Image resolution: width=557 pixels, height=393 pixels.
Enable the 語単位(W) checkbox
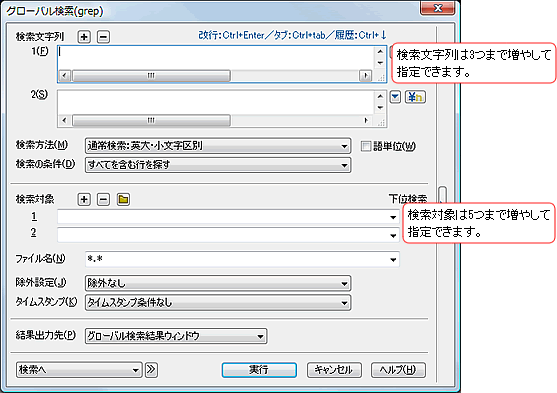pos(366,146)
